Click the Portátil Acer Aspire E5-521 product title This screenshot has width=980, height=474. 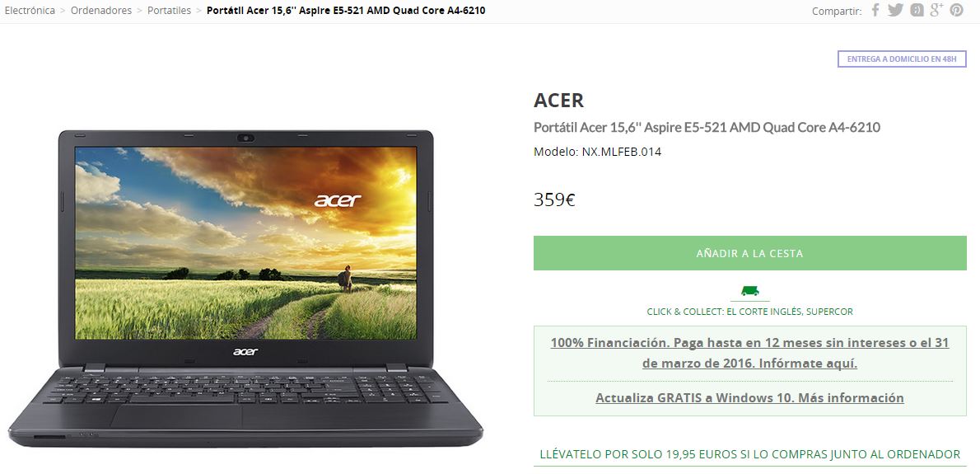pos(707,128)
